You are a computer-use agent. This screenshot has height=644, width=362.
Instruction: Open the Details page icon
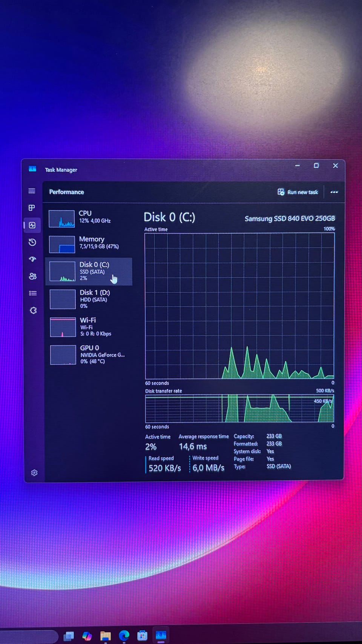coord(33,293)
